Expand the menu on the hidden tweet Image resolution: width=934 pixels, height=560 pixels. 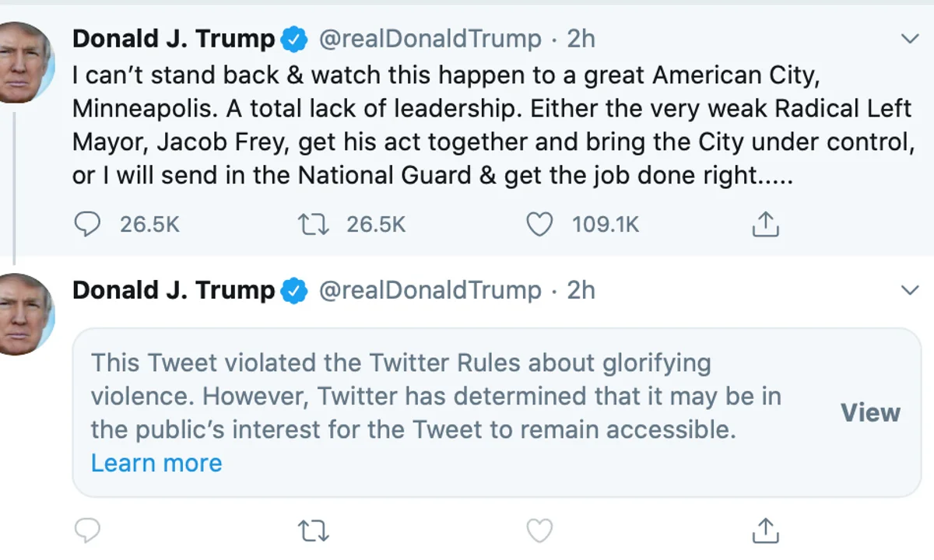point(910,289)
